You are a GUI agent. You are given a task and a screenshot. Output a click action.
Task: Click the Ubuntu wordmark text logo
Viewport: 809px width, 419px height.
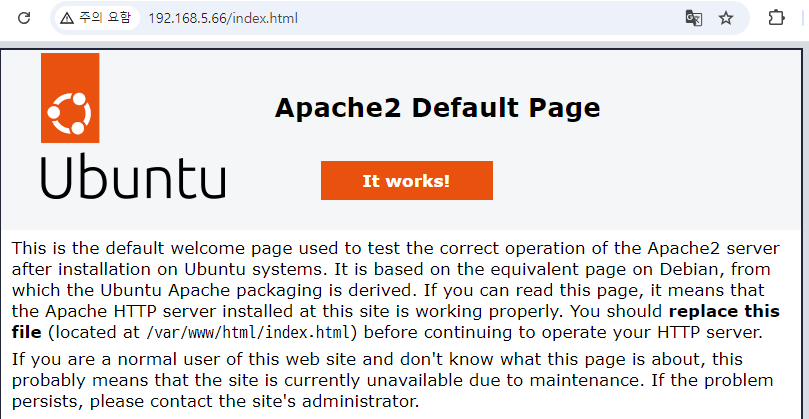click(133, 175)
